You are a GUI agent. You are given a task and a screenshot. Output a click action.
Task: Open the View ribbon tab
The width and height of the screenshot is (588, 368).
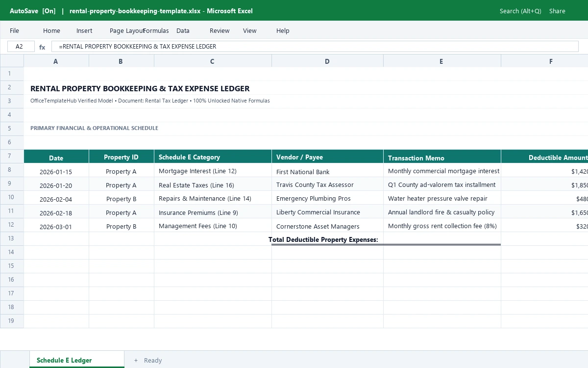pos(249,30)
